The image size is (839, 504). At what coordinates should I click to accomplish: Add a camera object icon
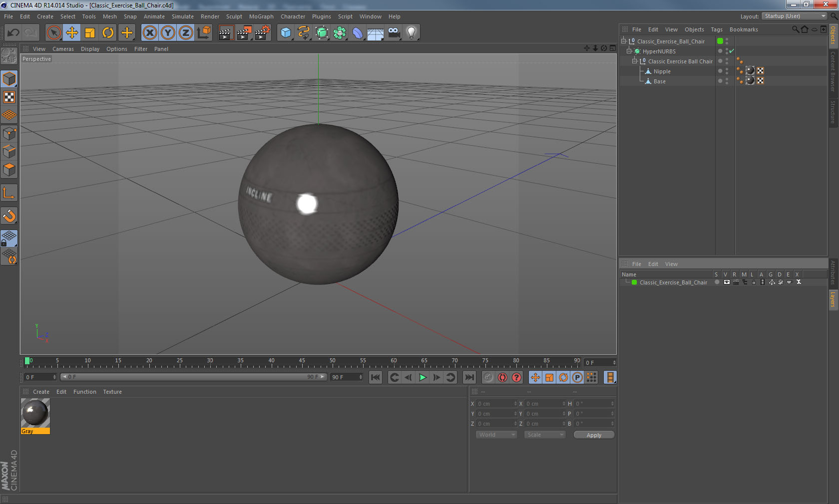[394, 33]
